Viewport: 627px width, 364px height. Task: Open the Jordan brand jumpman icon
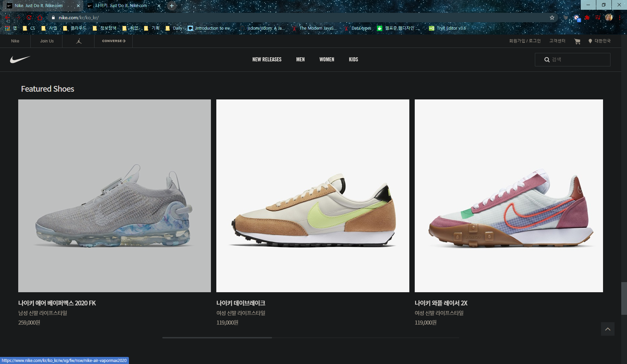click(x=79, y=41)
